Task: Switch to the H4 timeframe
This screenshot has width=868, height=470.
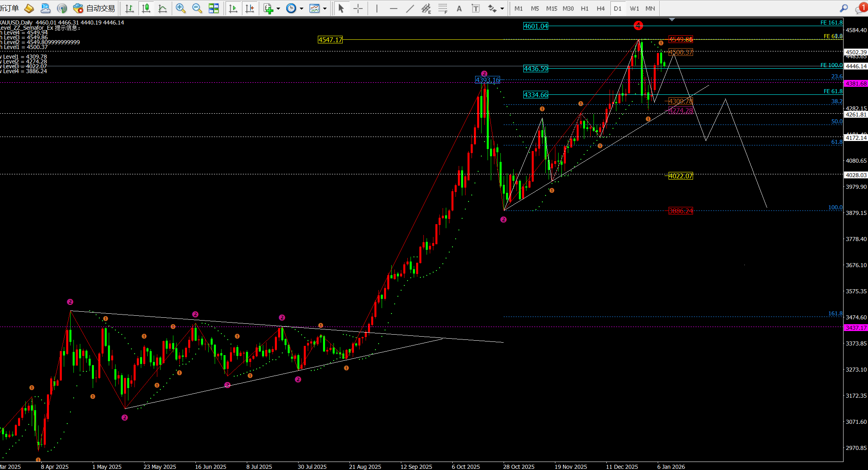Action: tap(600, 8)
